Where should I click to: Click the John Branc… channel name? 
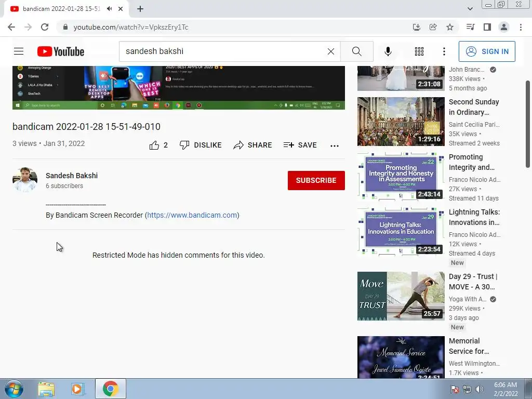coord(467,69)
